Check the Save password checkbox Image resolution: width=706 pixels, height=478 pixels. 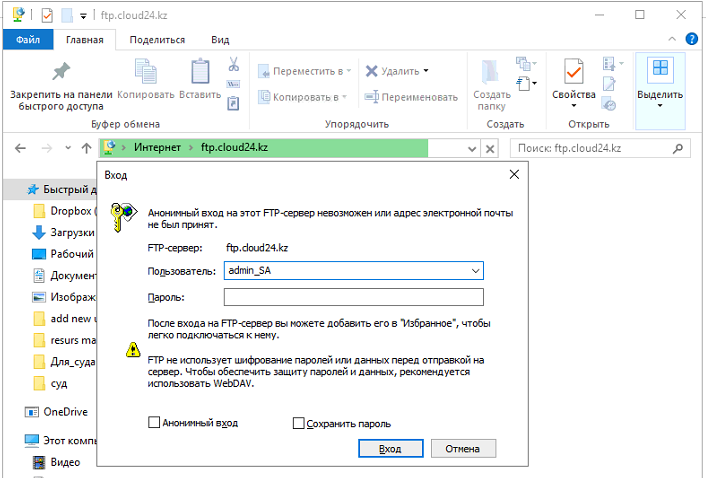point(298,423)
